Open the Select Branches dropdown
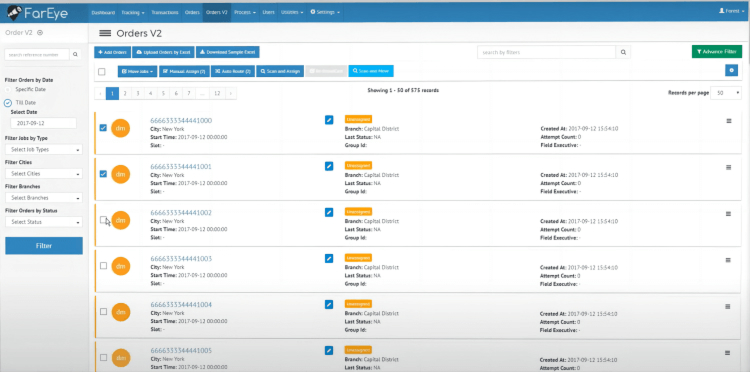The height and width of the screenshot is (372, 750). pos(44,198)
